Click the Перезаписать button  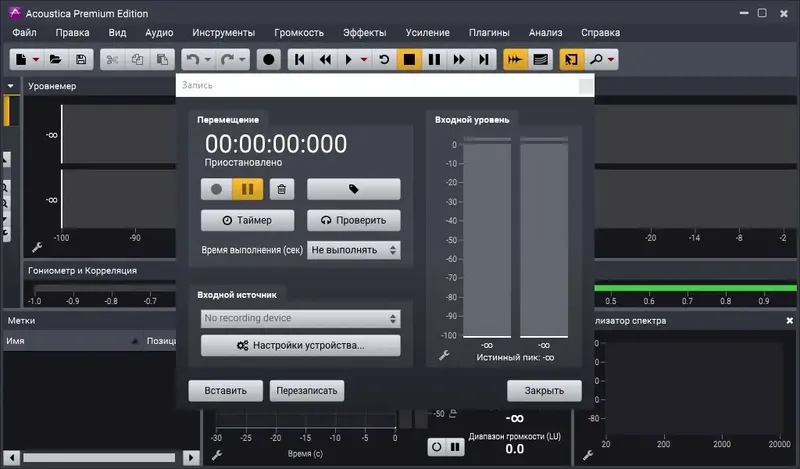[307, 391]
